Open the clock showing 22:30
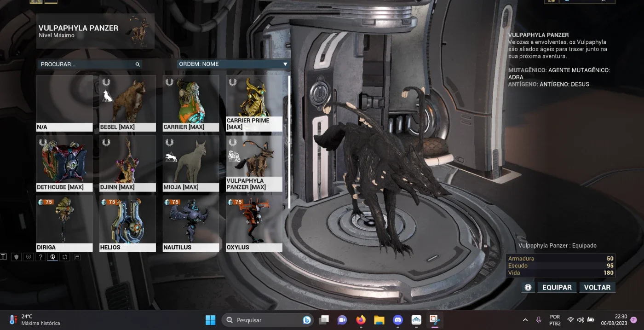The height and width of the screenshot is (330, 644). coord(614,319)
